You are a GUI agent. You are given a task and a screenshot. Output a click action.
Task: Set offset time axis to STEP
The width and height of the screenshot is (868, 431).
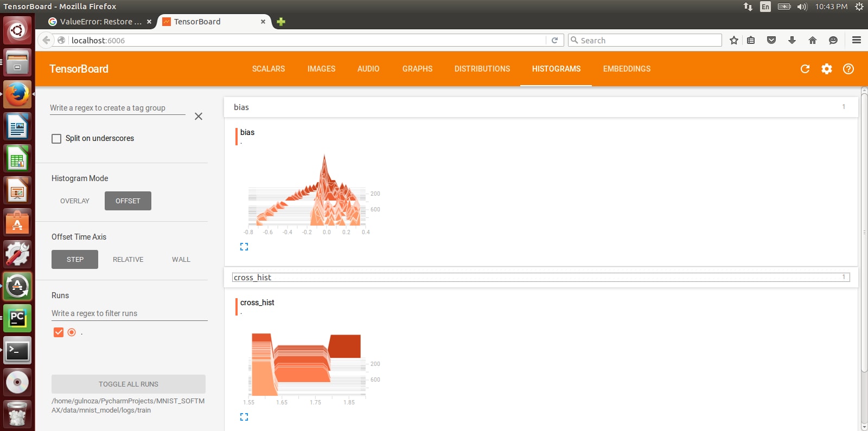click(75, 259)
